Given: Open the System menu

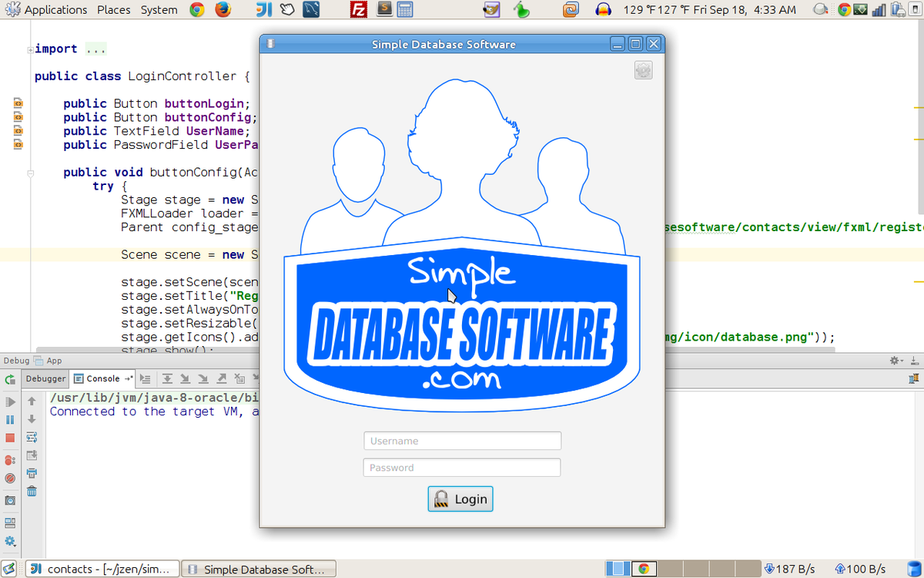Looking at the screenshot, I should click(159, 10).
